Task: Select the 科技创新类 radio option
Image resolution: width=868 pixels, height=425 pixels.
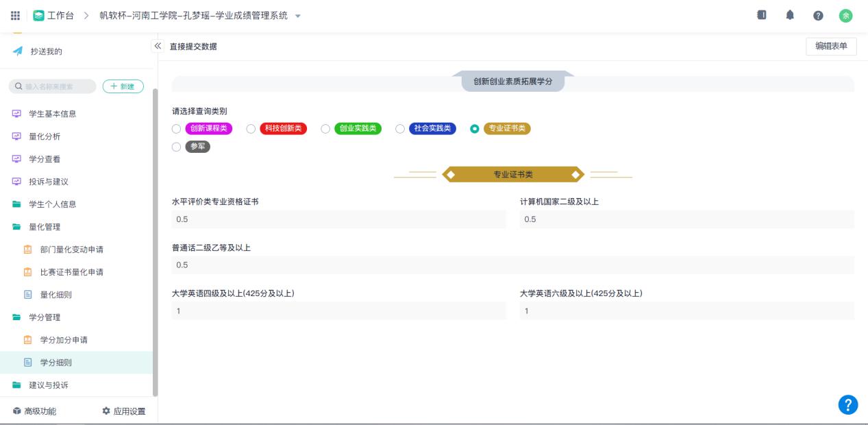Action: pos(251,129)
